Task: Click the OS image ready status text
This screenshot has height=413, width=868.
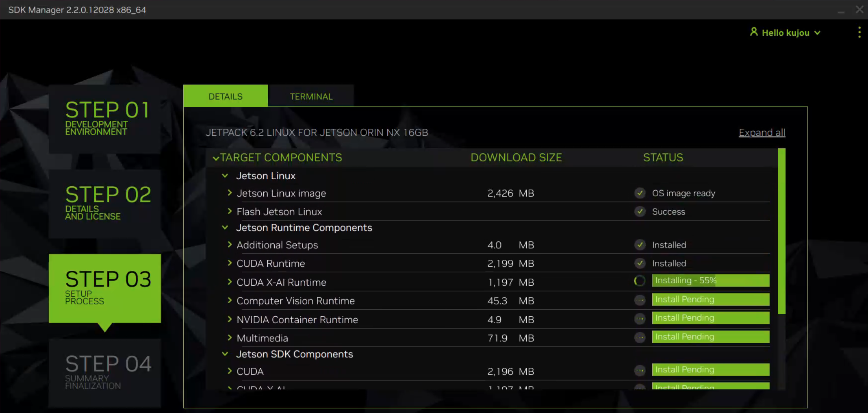Action: 684,193
